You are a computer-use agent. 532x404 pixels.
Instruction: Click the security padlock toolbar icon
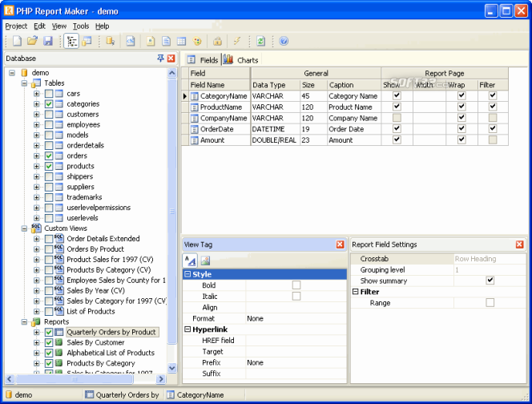click(217, 41)
